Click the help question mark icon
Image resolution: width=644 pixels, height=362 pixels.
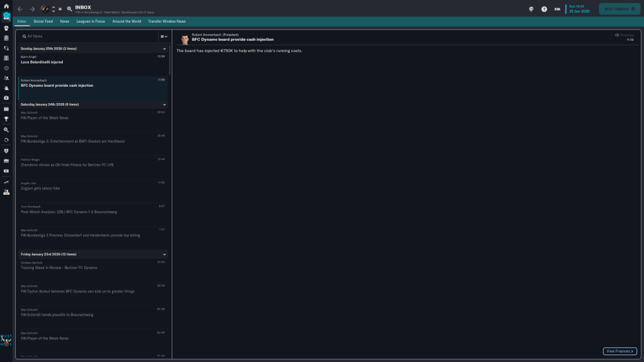(x=544, y=9)
